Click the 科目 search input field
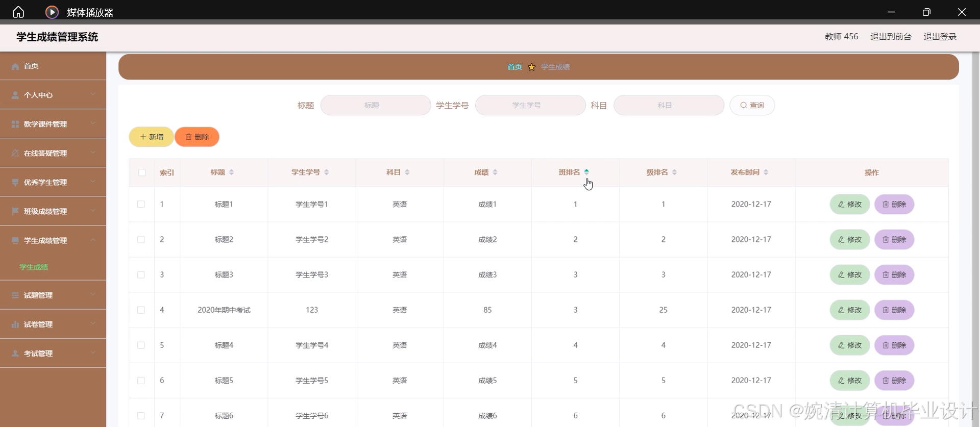 [669, 105]
